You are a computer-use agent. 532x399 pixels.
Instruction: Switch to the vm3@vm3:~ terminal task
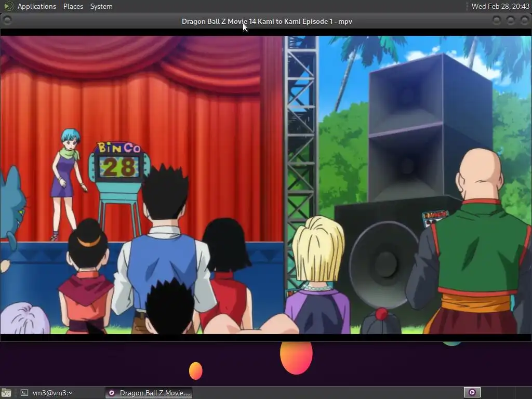(x=60, y=393)
